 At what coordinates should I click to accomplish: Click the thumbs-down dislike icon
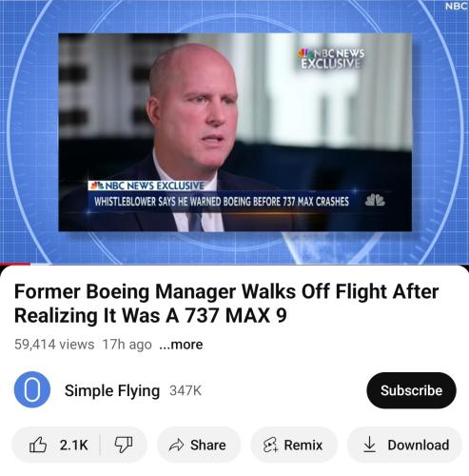click(124, 445)
